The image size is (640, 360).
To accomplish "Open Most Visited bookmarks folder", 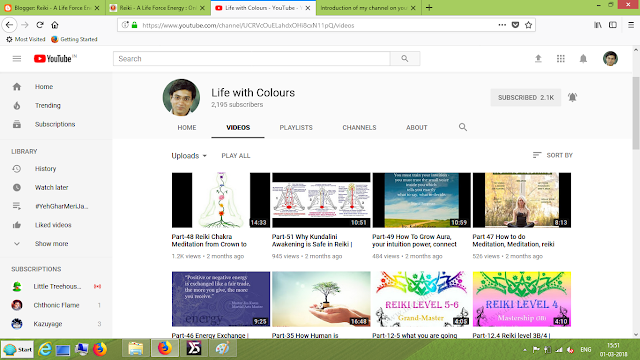I will pos(26,39).
